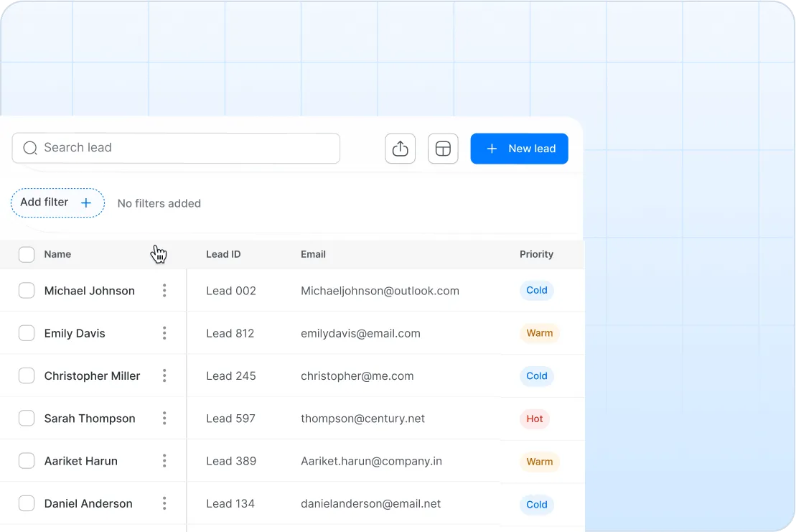The image size is (796, 532).
Task: Open row options for Aariket Harun
Action: [x=164, y=461]
